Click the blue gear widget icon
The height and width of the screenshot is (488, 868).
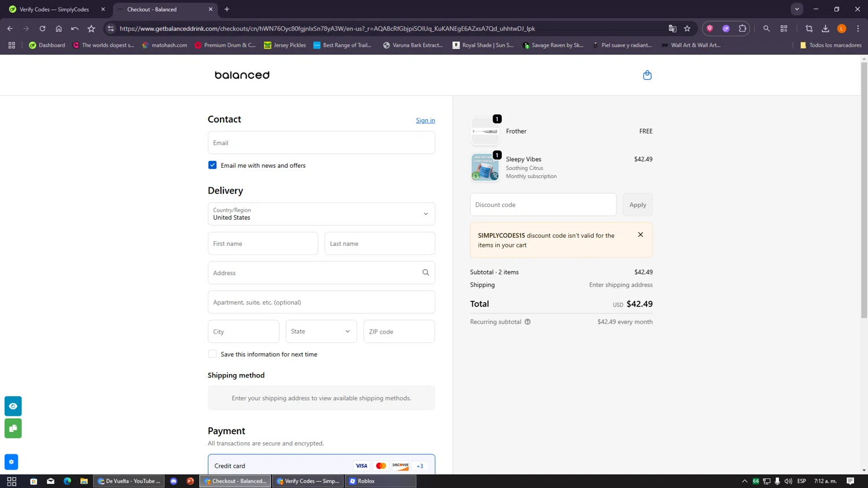tap(11, 462)
